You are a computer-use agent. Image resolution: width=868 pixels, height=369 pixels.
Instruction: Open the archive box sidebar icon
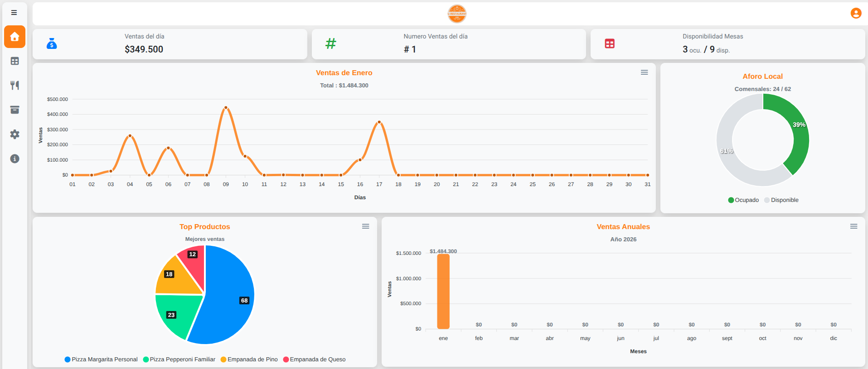(x=15, y=110)
